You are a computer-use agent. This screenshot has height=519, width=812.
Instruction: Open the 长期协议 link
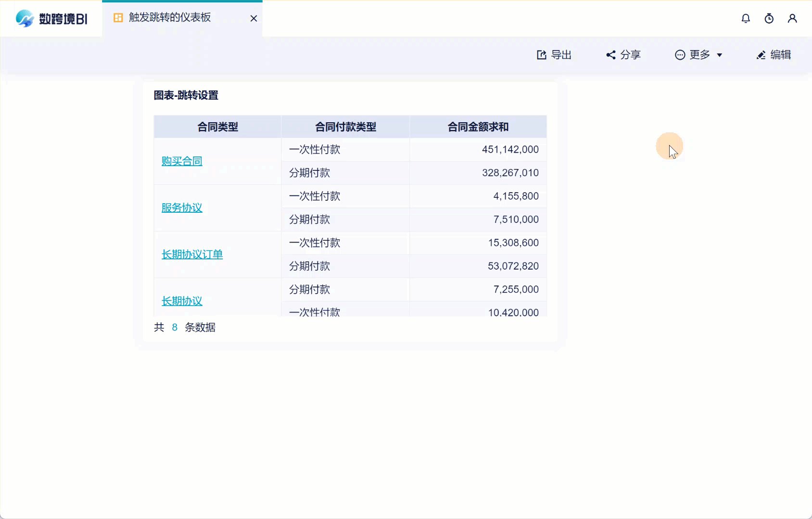(181, 300)
